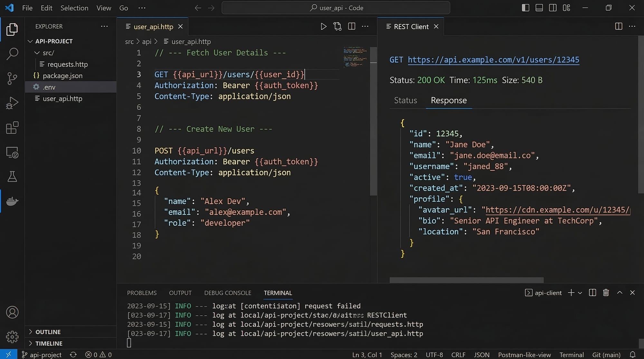Switch to the Status response tab

tap(405, 100)
